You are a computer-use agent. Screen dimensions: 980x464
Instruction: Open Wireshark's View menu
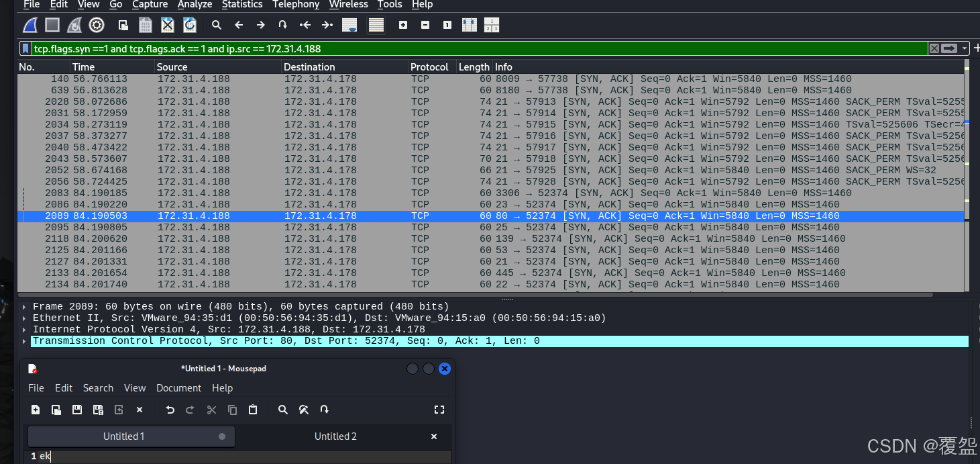tap(89, 5)
